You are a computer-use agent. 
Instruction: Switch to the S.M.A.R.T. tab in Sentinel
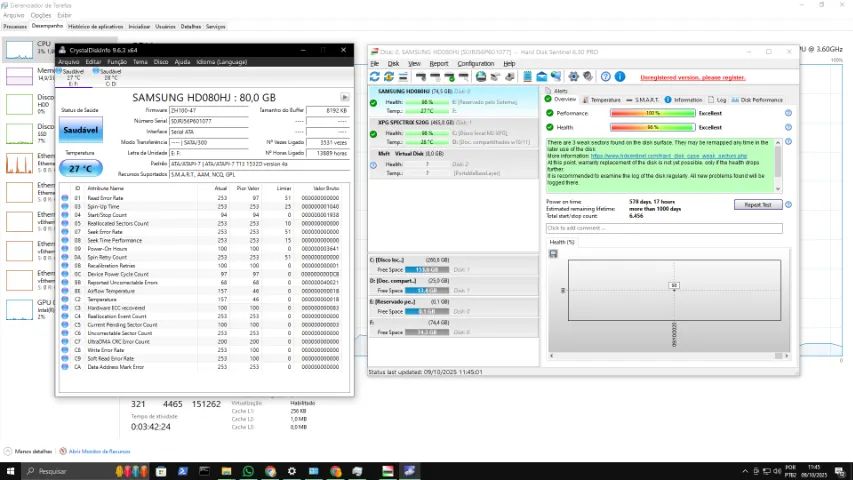point(642,100)
